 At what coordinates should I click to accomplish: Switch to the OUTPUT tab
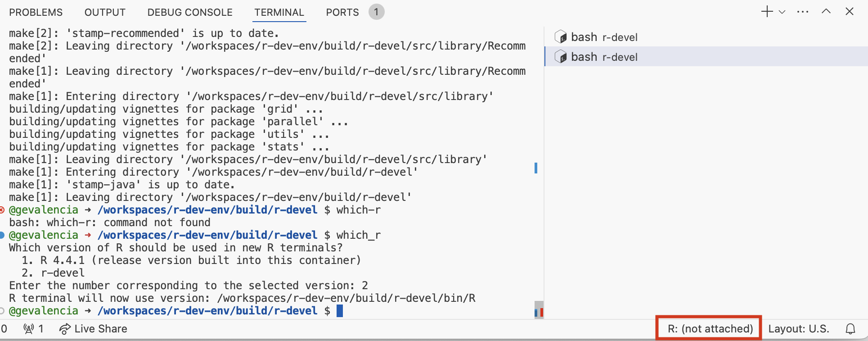(105, 12)
